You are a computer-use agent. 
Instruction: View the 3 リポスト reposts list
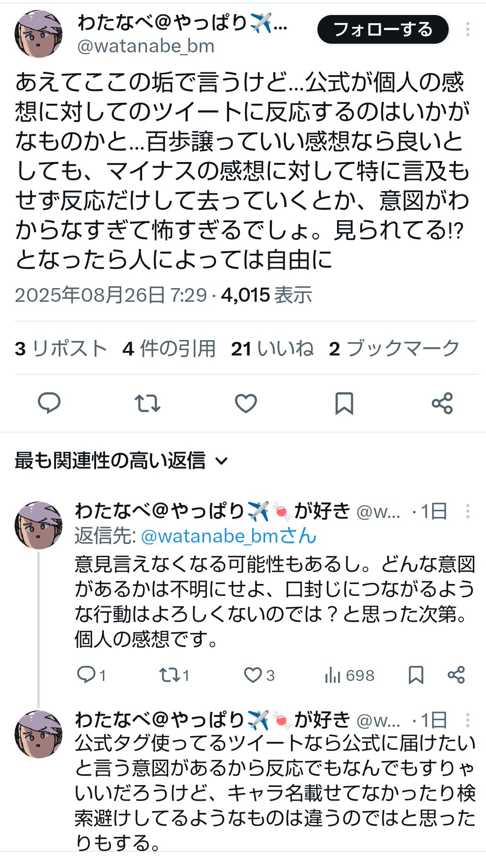61,349
